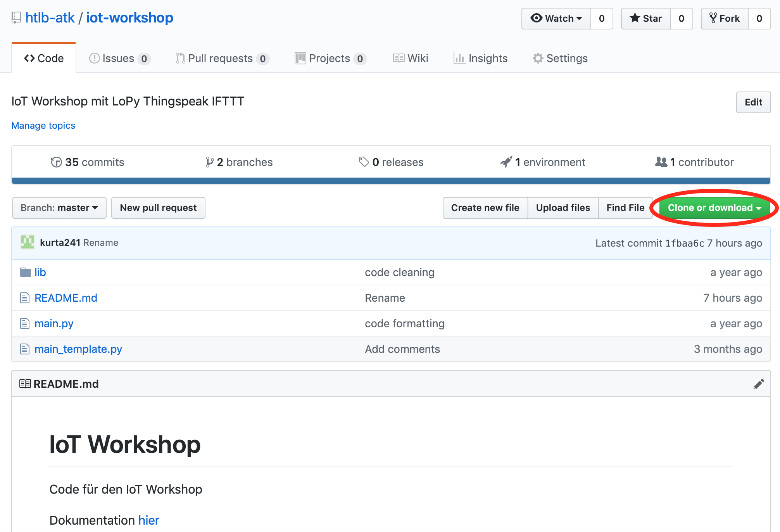Click the Manage topics link
The width and height of the screenshot is (780, 532).
(43, 125)
